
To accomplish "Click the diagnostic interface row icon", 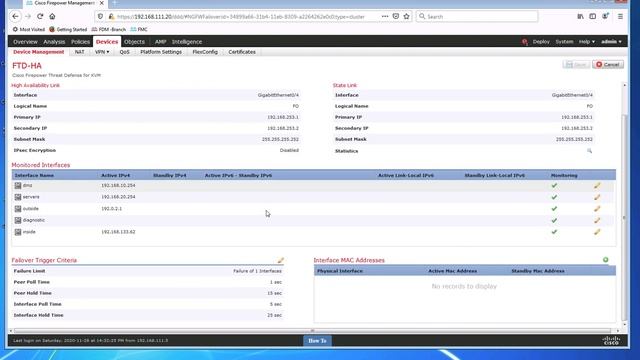I will pos(18,220).
